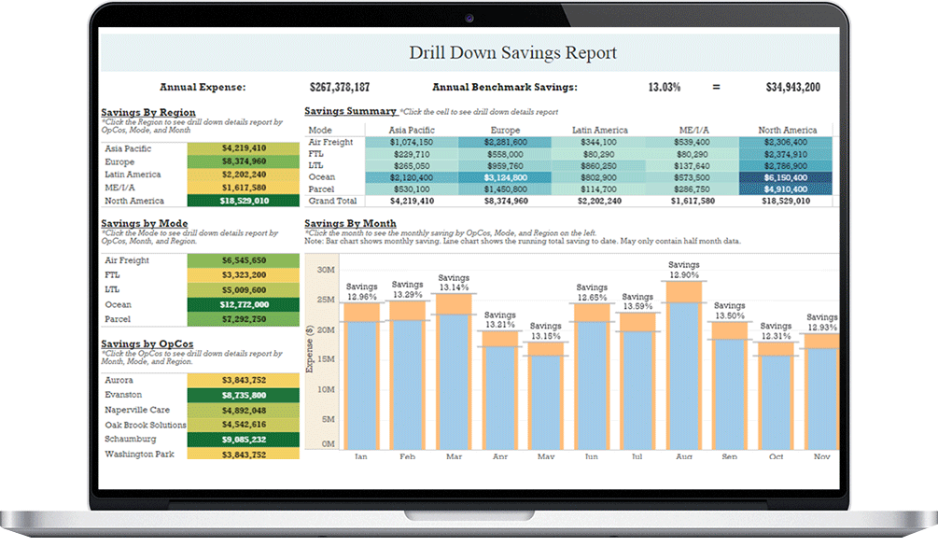
Task: Click Air Freight Europe cell $2,281,600
Action: point(505,143)
